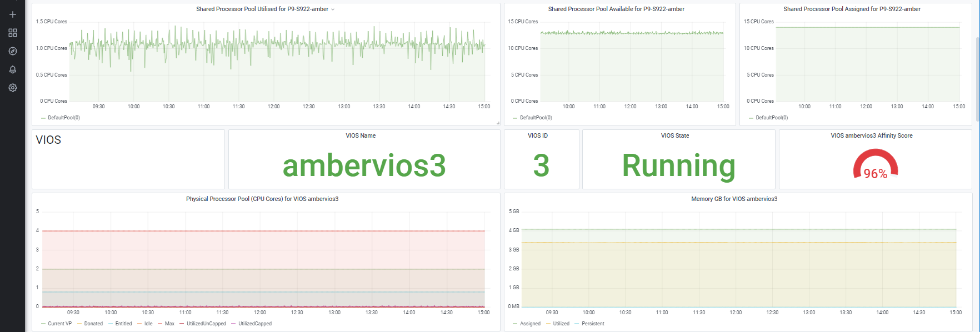Toggle Donated series legend
980x332 pixels.
93,324
